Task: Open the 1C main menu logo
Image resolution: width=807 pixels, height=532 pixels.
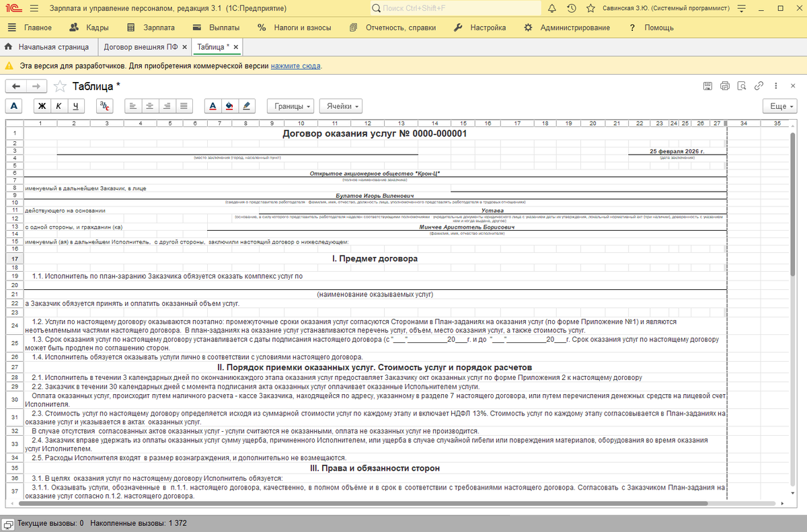Action: tap(12, 9)
